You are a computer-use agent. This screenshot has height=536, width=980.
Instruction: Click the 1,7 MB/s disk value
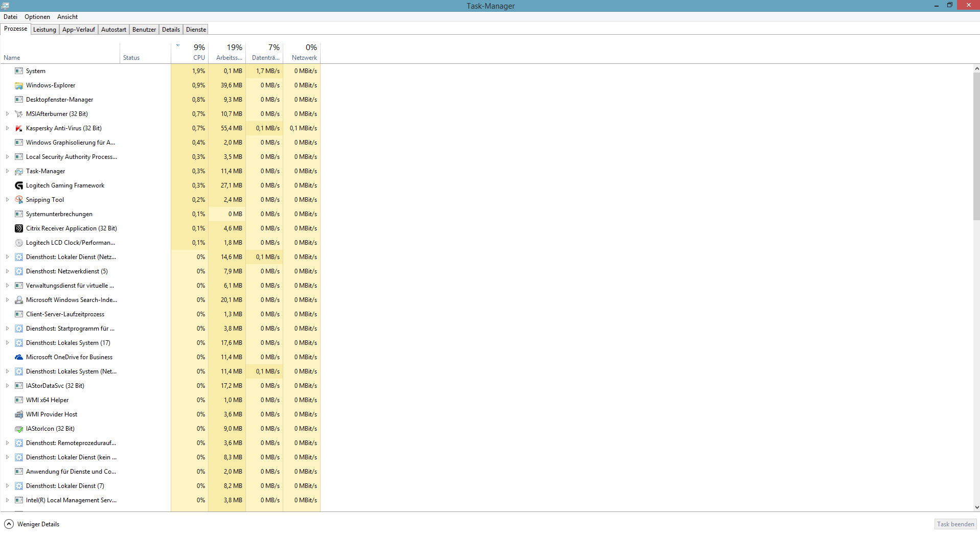(268, 71)
